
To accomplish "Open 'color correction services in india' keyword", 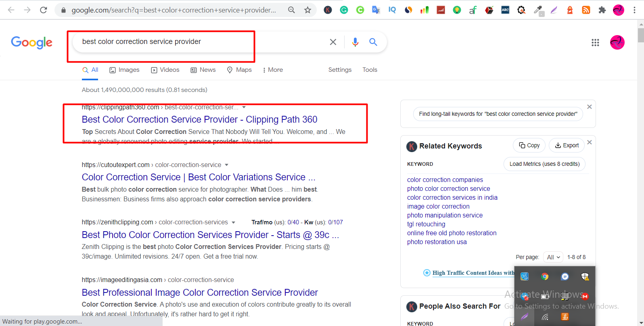I will (452, 198).
